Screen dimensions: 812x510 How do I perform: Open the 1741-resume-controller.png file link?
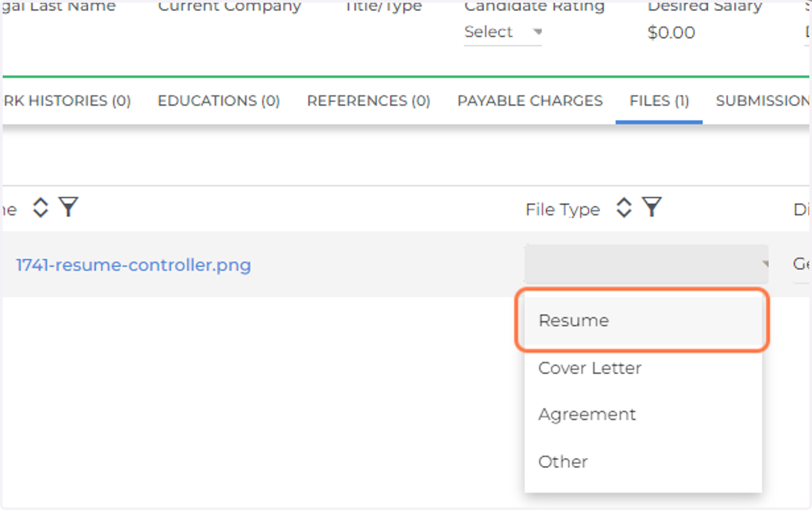tap(133, 265)
